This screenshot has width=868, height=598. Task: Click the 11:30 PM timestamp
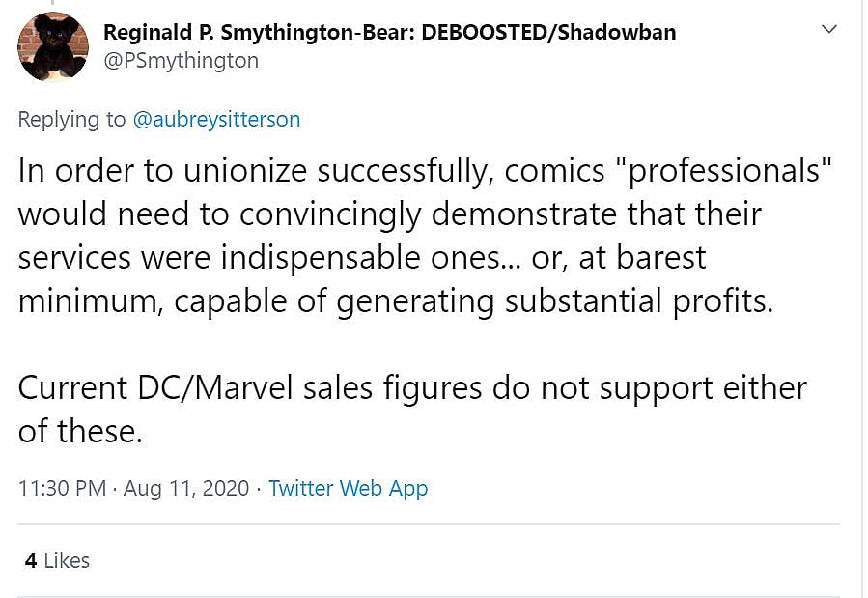62,488
